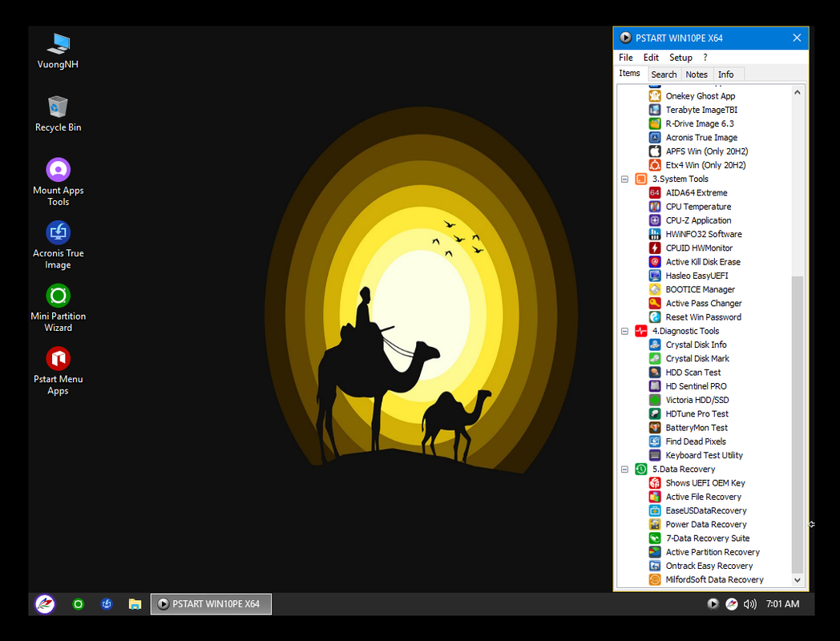Screen dimensions: 840x641
Task: Open the Edit menu
Action: click(x=651, y=58)
